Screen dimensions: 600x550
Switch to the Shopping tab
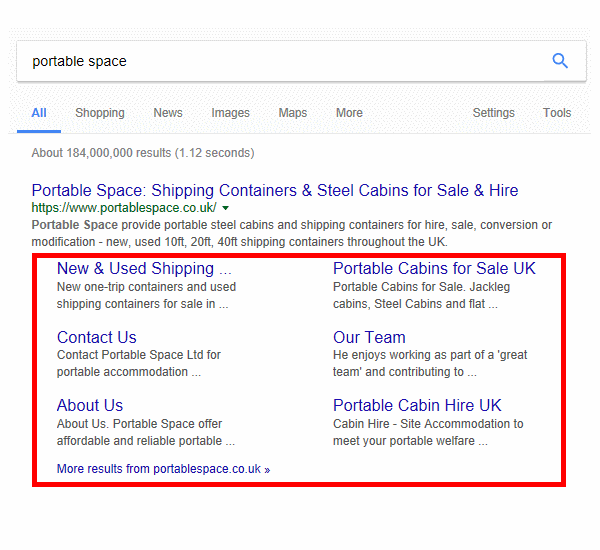click(x=100, y=113)
